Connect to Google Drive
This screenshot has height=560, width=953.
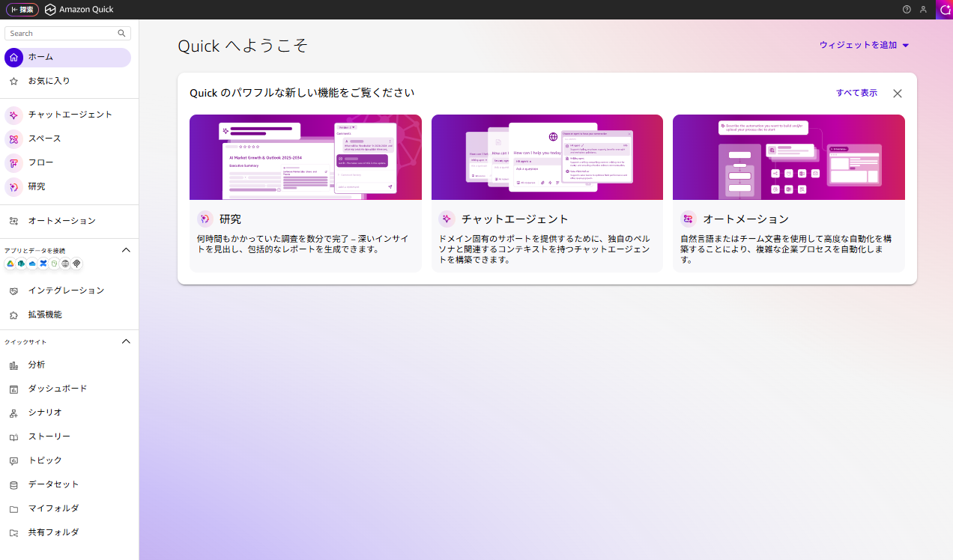coord(10,264)
